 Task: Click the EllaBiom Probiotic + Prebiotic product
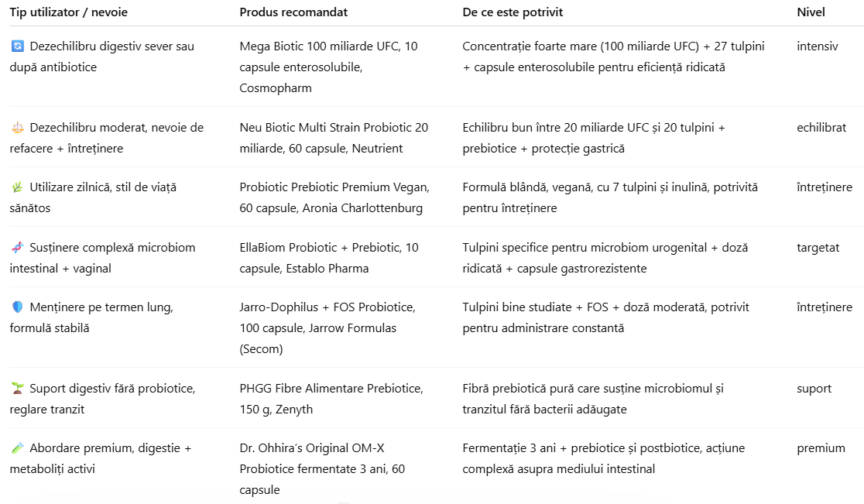(x=329, y=258)
